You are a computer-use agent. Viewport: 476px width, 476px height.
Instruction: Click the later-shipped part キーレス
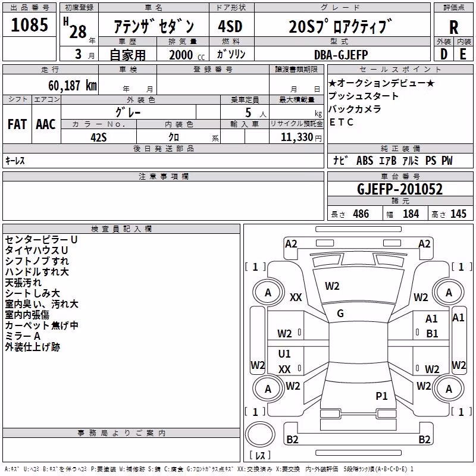tap(15, 161)
